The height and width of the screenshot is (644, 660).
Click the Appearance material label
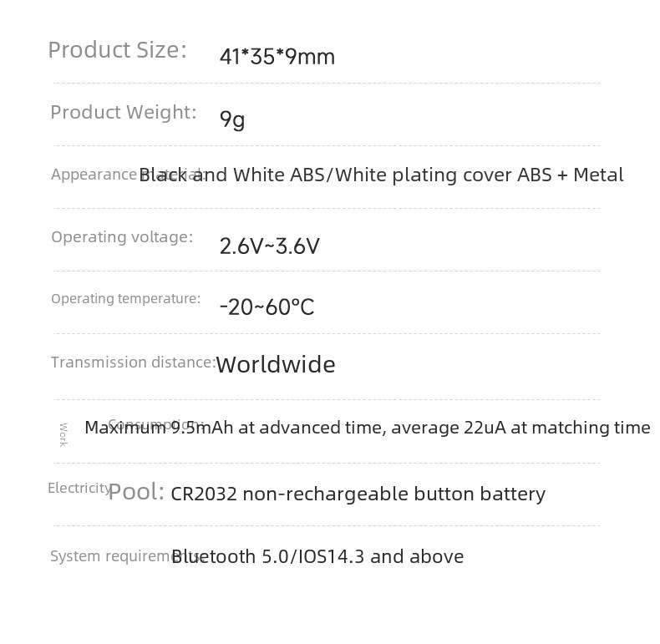point(94,175)
